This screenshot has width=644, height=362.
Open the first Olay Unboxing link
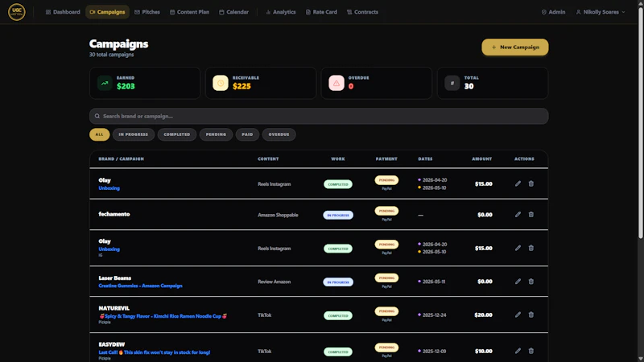coord(109,188)
